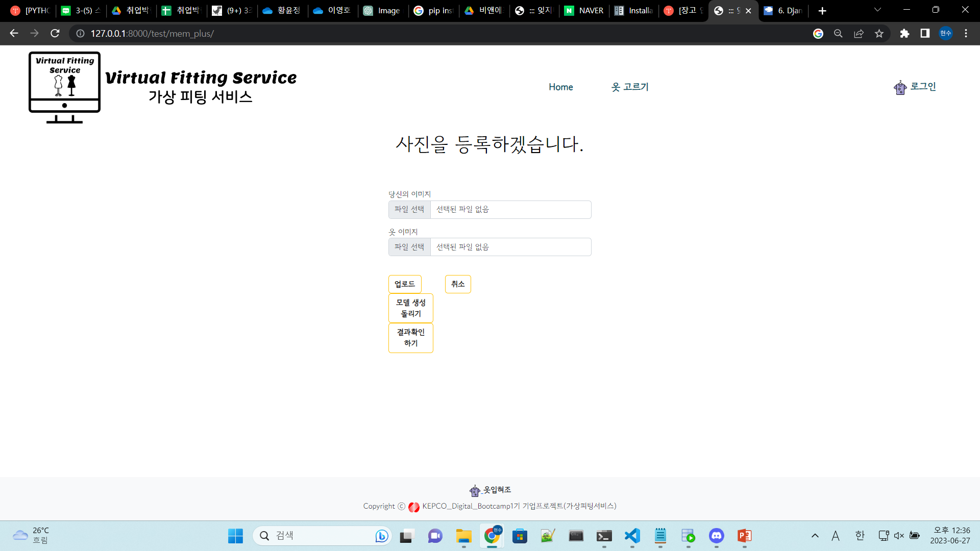Click the 모델 생성 돌리기 button
This screenshot has height=551, width=980.
410,308
